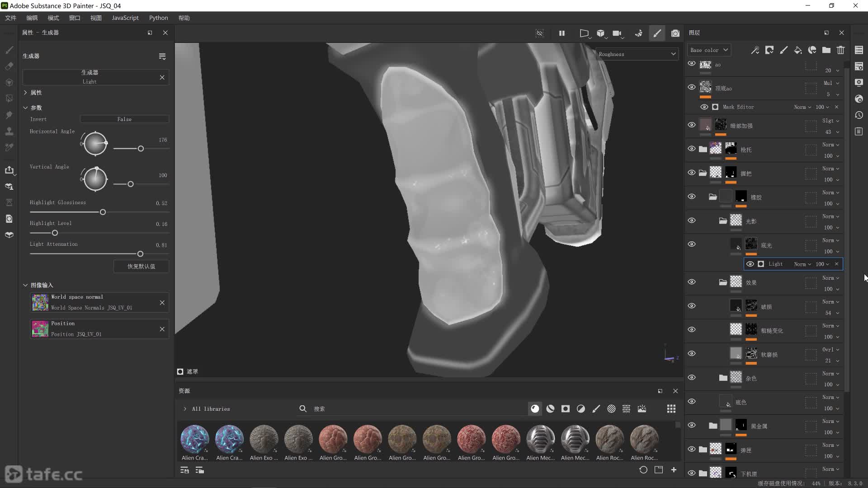Open the texture set list icon on right dock
Image resolution: width=868 pixels, height=488 pixels.
[x=859, y=50]
